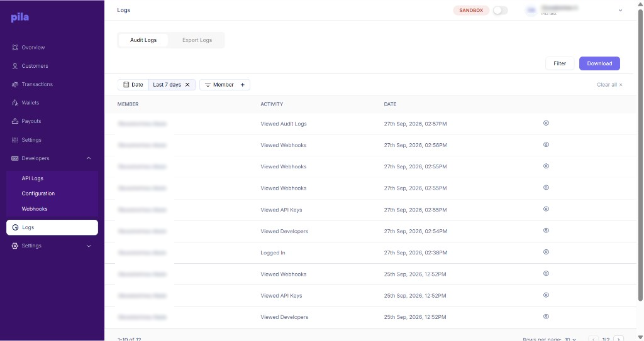View details of 02:56PM Viewed Webhooks entry
Viewport: 644px width, 341px height.
(546, 144)
